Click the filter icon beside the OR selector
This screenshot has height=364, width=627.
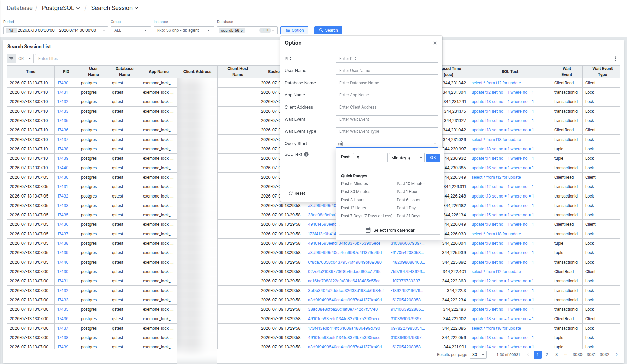(11, 59)
